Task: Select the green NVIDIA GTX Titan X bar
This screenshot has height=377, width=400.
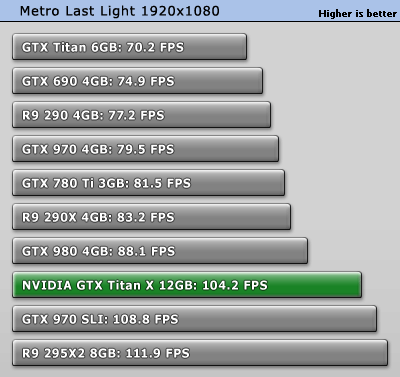Action: click(x=187, y=285)
